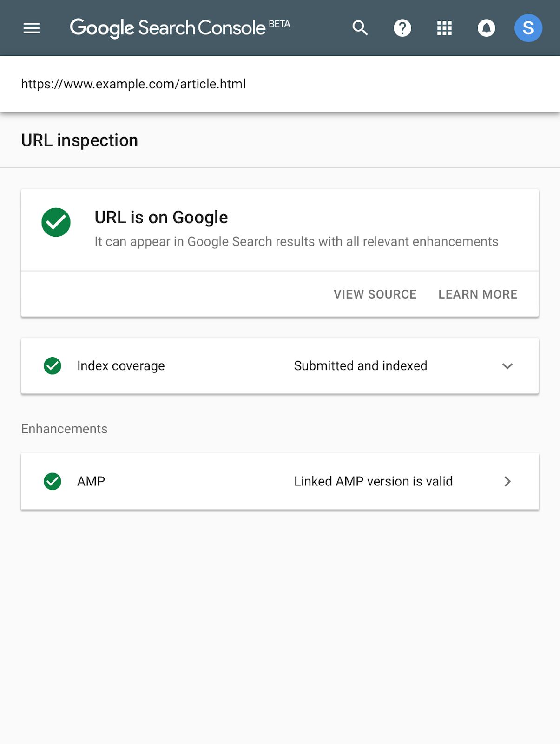Click the URL inspection page heading
560x744 pixels.
[x=79, y=140]
